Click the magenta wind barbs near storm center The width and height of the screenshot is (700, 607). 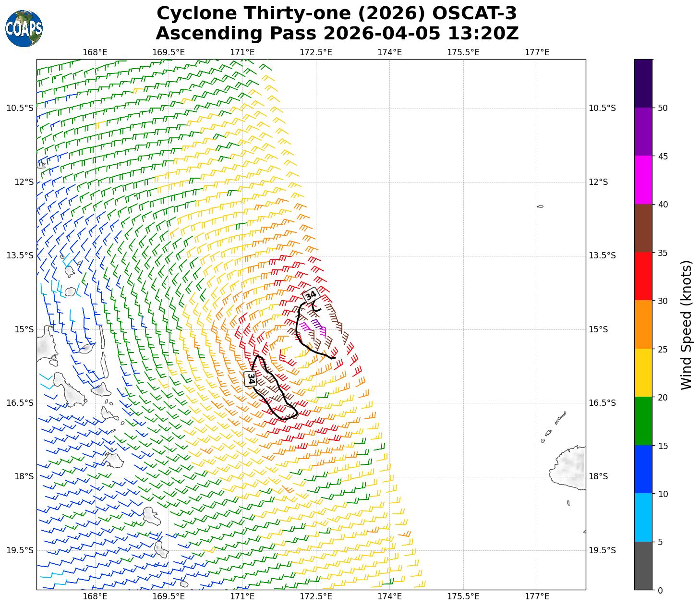(x=321, y=330)
